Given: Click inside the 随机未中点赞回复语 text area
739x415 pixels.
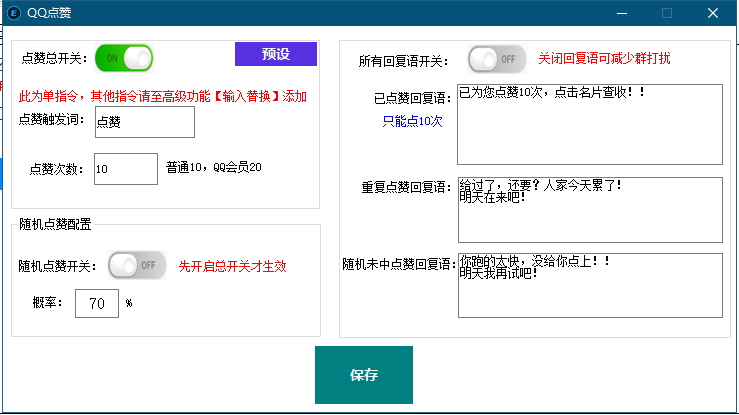Looking at the screenshot, I should (x=589, y=285).
